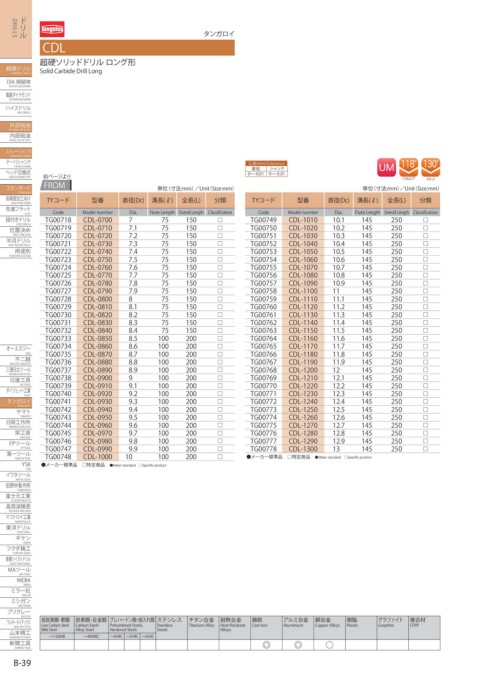Image resolution: width=480 pixels, height=677 pixels.
Task: Open the 用途別 sidebar tab
Action: [16, 252]
